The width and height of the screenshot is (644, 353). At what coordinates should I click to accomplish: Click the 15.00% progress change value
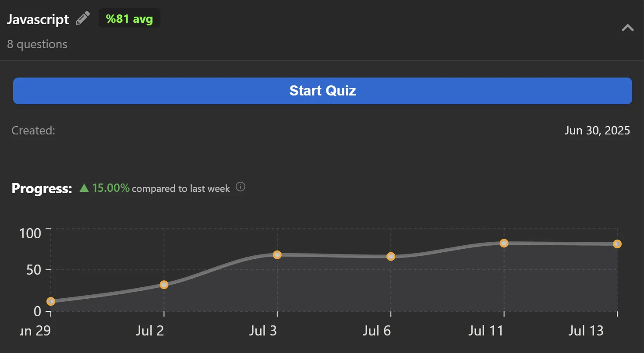coord(111,188)
